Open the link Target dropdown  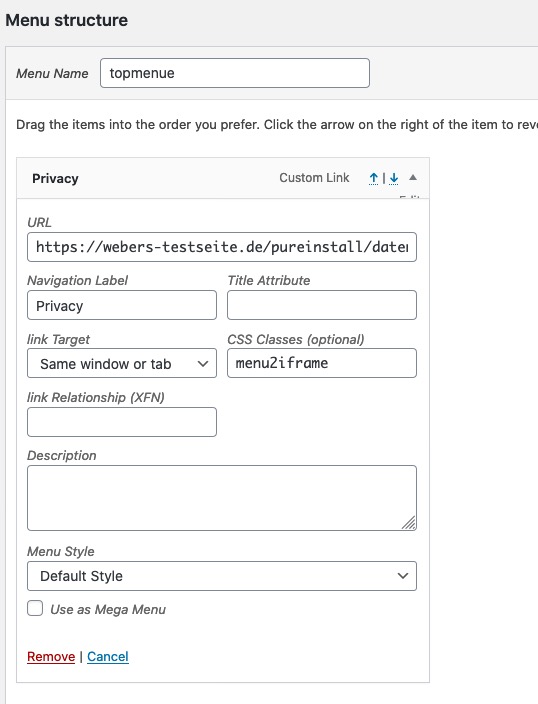[122, 363]
